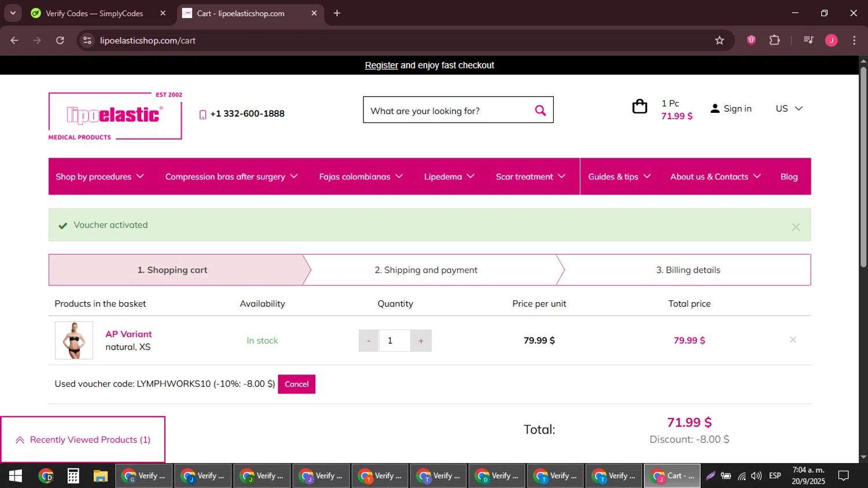Remove AP Variant from the basket
This screenshot has height=488, width=868.
793,340
